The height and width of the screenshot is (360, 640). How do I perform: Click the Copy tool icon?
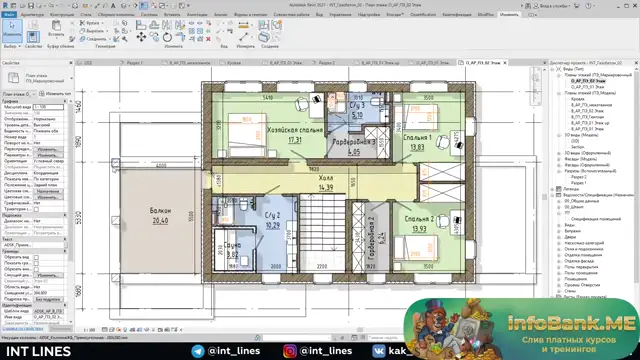coord(154,37)
